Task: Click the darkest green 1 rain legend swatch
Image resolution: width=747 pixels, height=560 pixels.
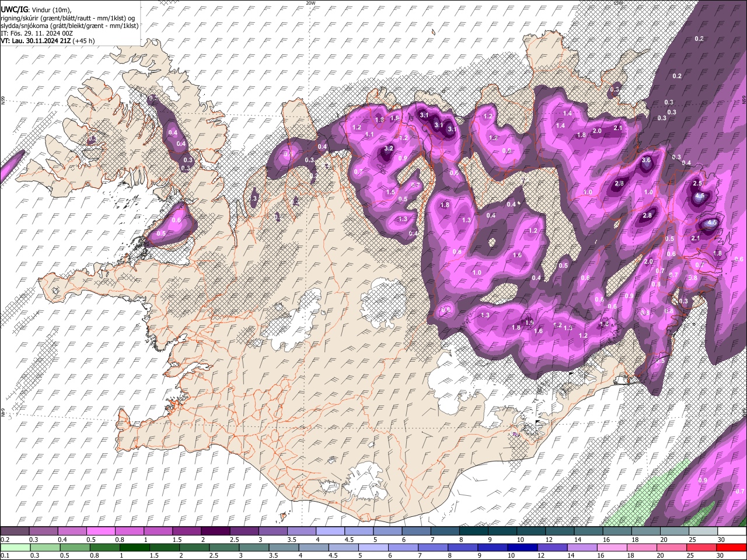Action: (134, 547)
